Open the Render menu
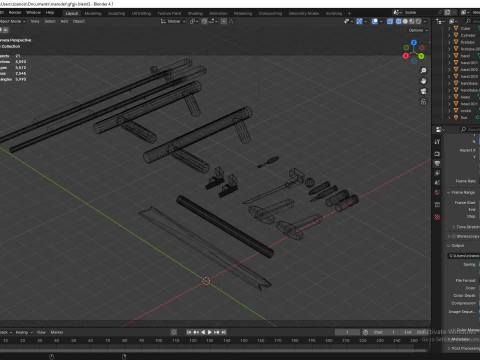Screen dimensions: 480x360 15,12
